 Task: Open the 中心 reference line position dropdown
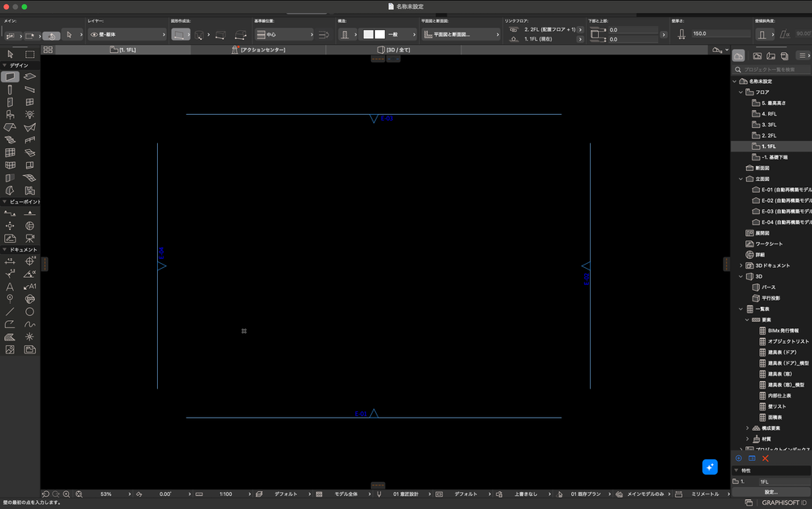pos(285,35)
